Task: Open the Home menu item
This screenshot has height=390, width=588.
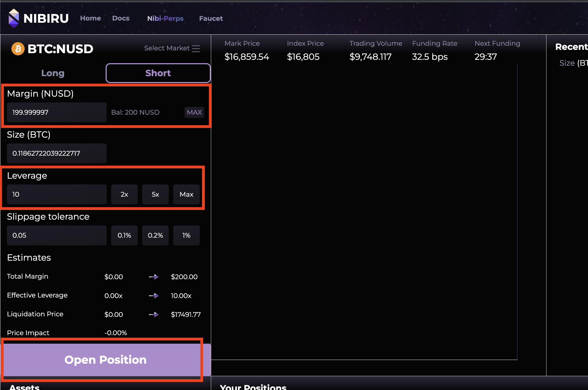Action: (90, 18)
